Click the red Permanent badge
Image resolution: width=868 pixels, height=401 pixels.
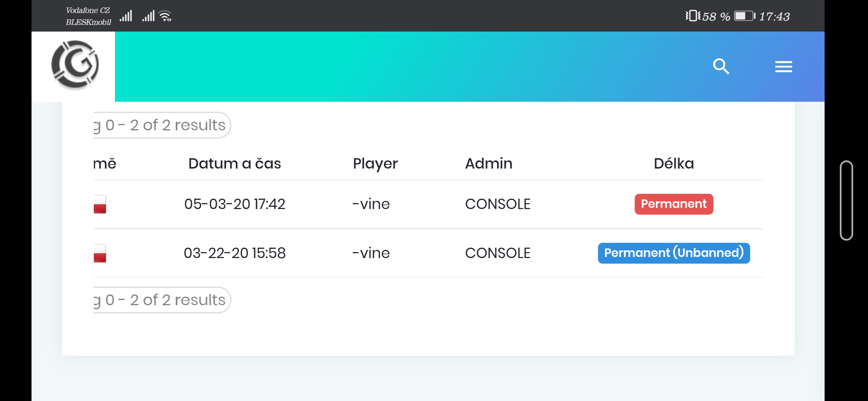[x=674, y=204]
